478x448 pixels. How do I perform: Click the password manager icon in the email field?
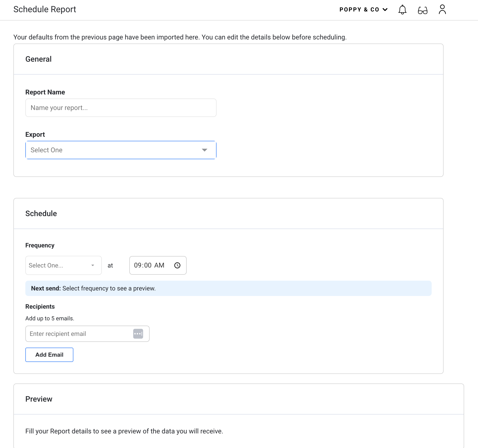(138, 333)
